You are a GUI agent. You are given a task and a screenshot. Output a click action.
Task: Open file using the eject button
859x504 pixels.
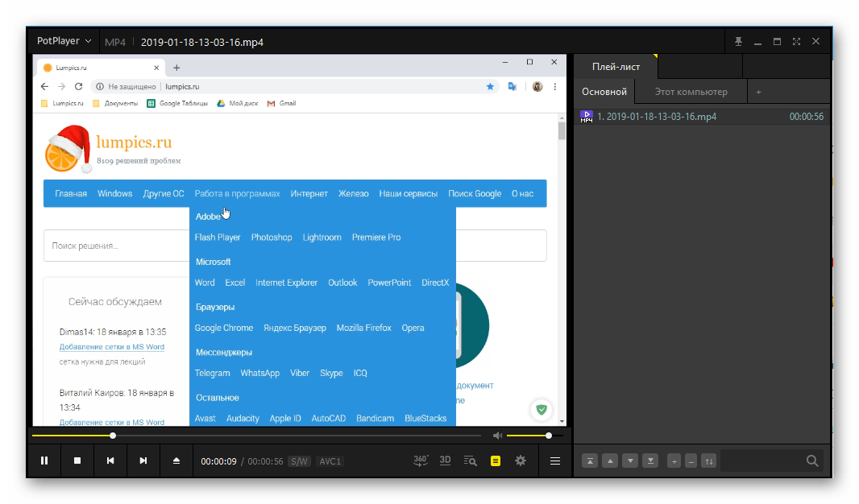pos(176,461)
